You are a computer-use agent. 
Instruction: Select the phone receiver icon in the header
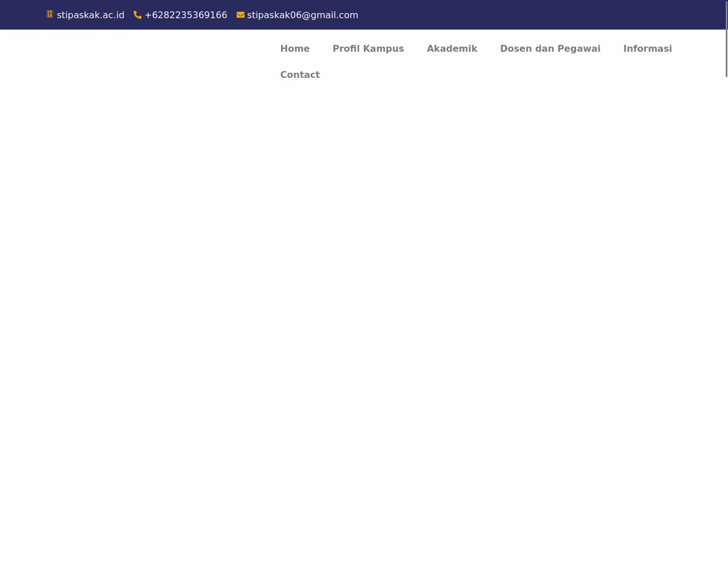point(138,15)
